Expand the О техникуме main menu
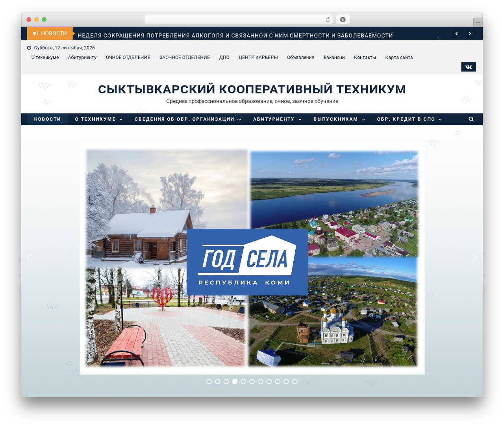The width and height of the screenshot is (504, 427). tap(99, 119)
